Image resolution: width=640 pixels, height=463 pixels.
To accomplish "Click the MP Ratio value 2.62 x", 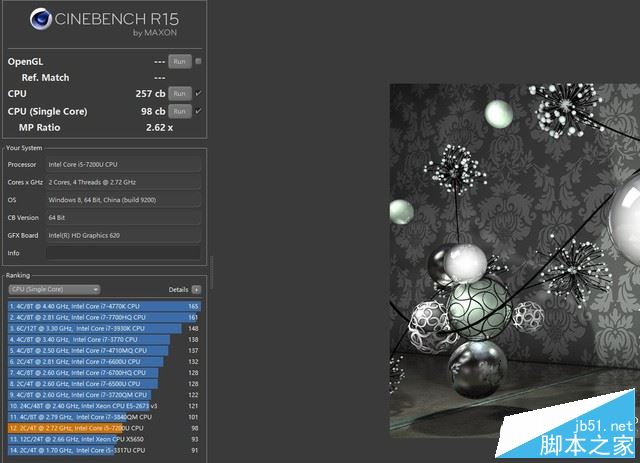I will (x=160, y=127).
